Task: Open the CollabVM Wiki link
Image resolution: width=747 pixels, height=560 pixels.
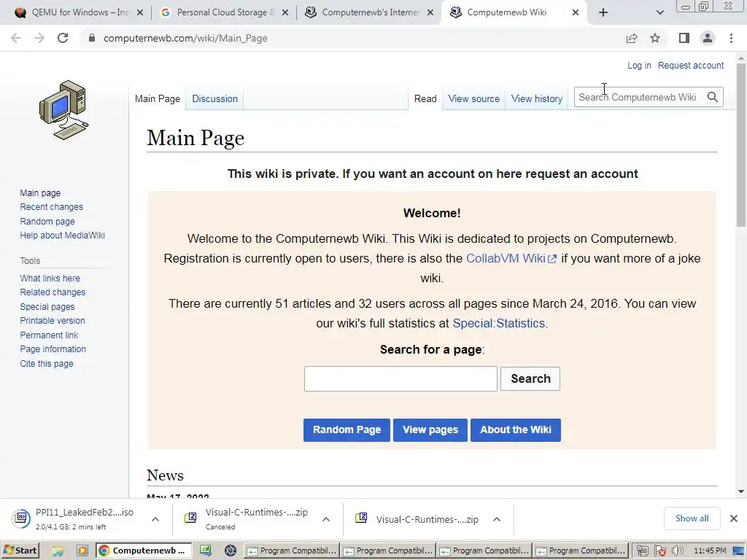Action: click(x=511, y=259)
